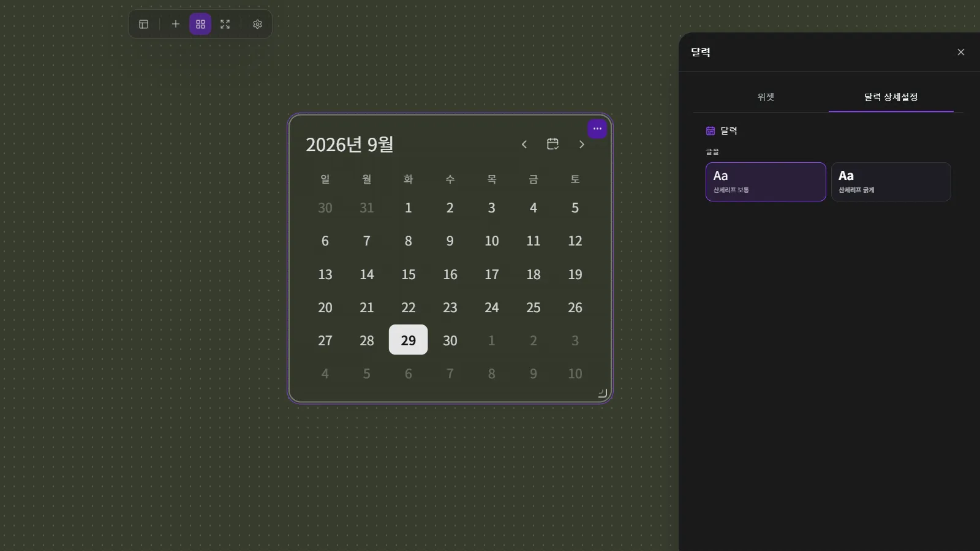Open the layout panel icon in toolbar
This screenshot has width=980, height=551.
[x=144, y=24]
